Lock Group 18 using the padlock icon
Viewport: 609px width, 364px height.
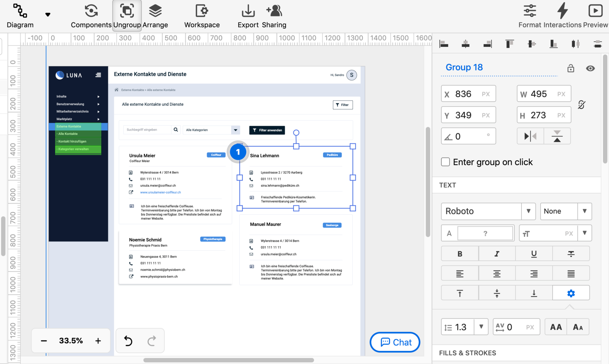571,68
